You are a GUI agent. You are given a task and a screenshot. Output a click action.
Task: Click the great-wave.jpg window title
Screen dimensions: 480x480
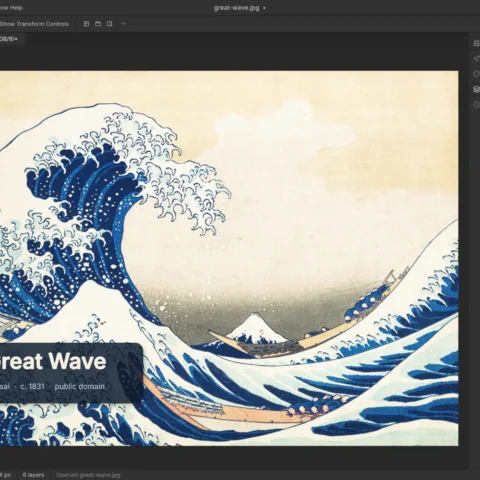point(236,8)
